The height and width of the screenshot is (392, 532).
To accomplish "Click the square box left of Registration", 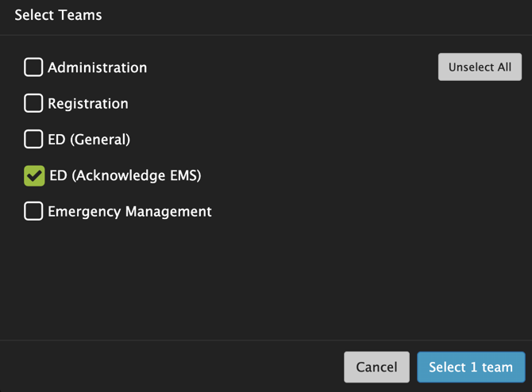I will tap(33, 103).
